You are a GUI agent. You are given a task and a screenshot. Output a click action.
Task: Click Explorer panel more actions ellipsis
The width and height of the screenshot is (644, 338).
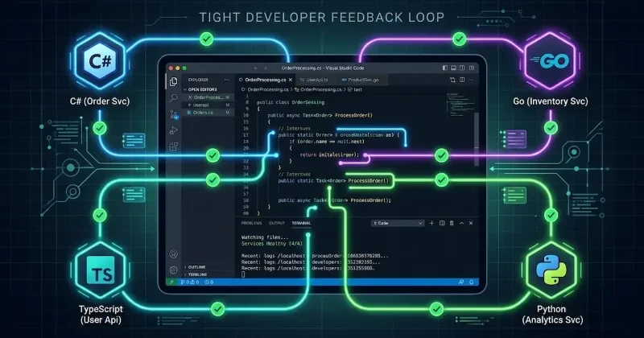point(227,80)
